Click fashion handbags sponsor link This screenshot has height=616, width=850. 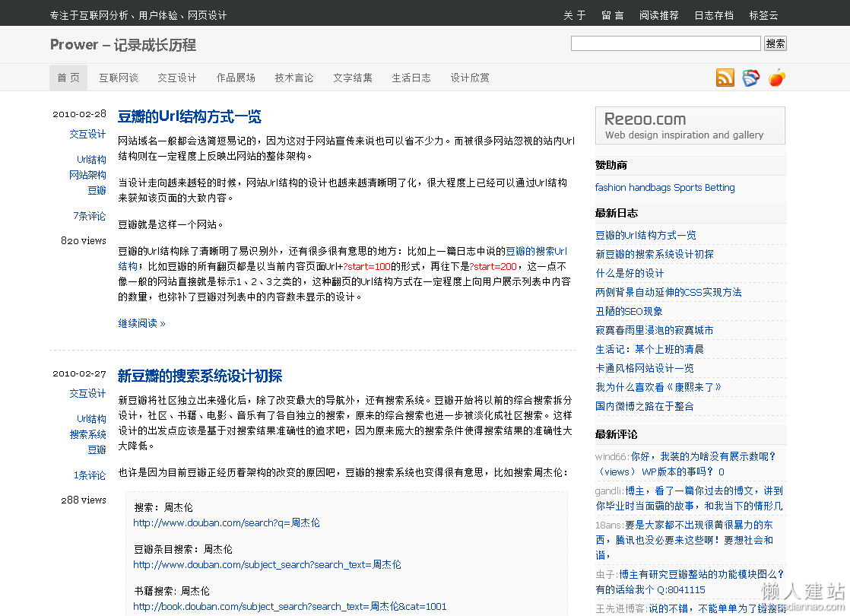pyautogui.click(x=633, y=188)
